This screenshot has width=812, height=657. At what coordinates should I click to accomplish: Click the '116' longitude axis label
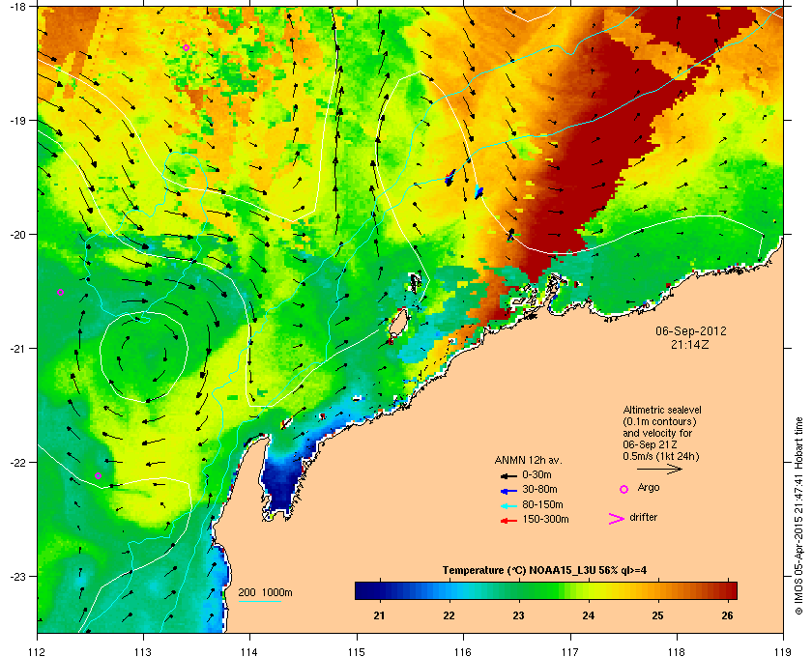click(463, 651)
